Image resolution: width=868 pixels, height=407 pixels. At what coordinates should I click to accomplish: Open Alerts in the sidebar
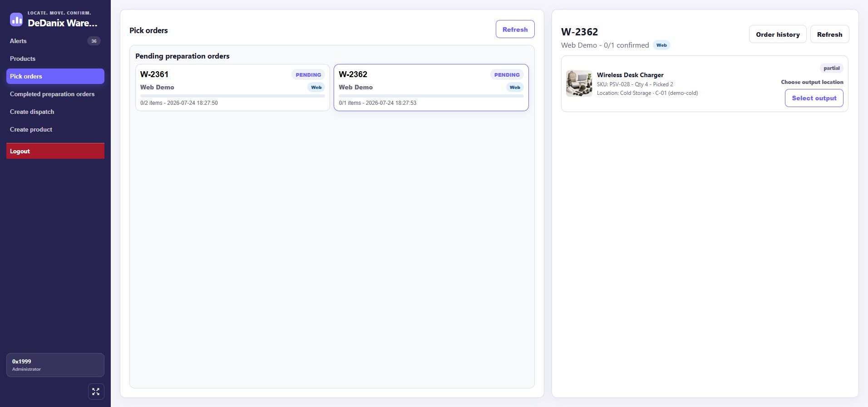click(55, 41)
